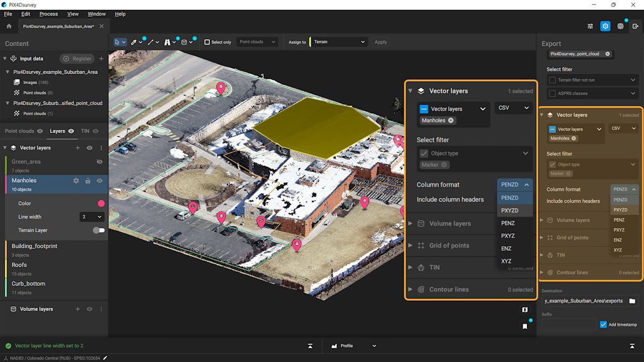The height and width of the screenshot is (362, 644).
Task: Select the line drawing tool in the toolbar
Action: (151, 42)
